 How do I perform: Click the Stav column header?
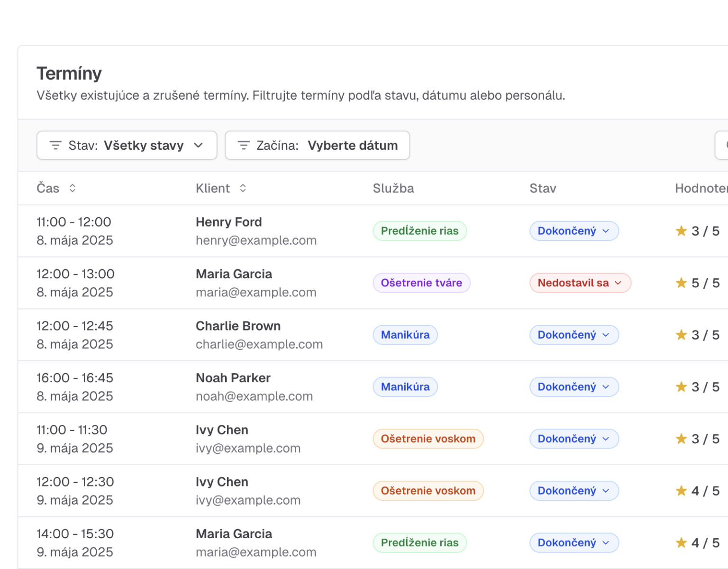542,188
